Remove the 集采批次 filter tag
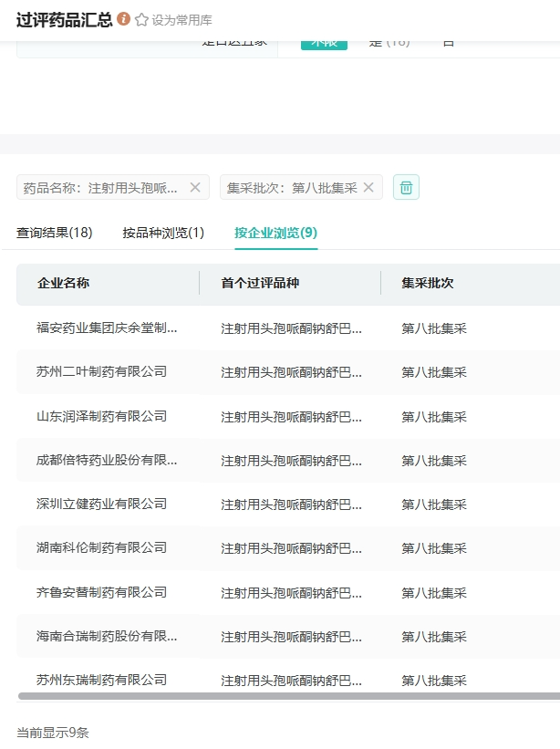The image size is (560, 749). pyautogui.click(x=368, y=187)
